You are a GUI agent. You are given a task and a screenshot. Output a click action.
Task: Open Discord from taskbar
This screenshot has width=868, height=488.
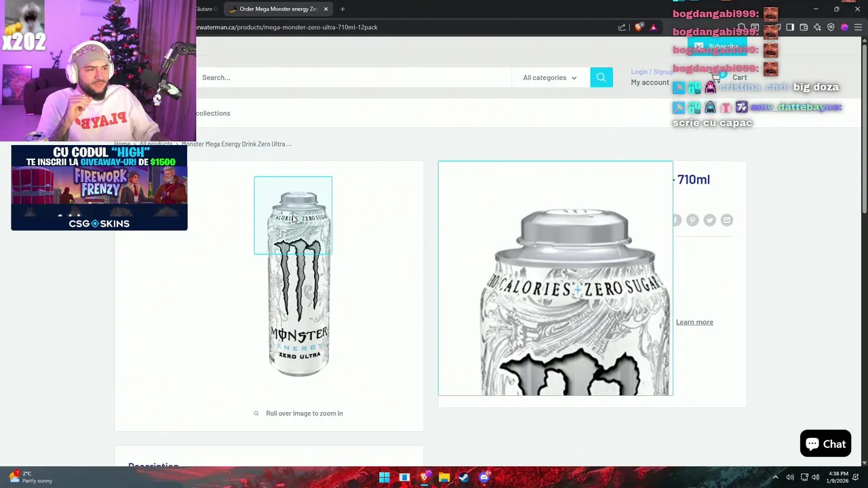pyautogui.click(x=484, y=477)
